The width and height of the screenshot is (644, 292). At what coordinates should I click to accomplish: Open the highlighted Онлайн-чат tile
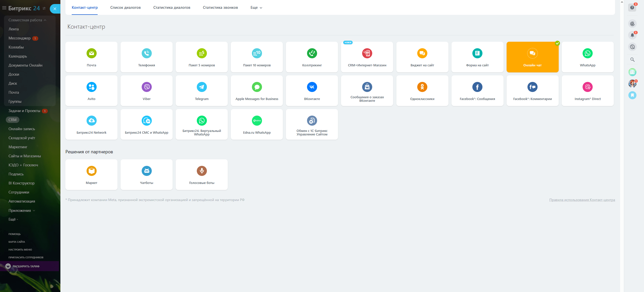(533, 57)
